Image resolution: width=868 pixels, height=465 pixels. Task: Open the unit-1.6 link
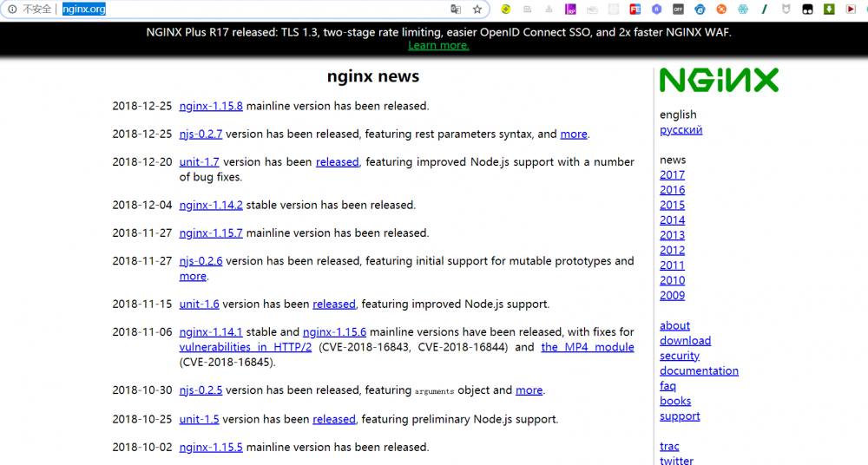(199, 304)
